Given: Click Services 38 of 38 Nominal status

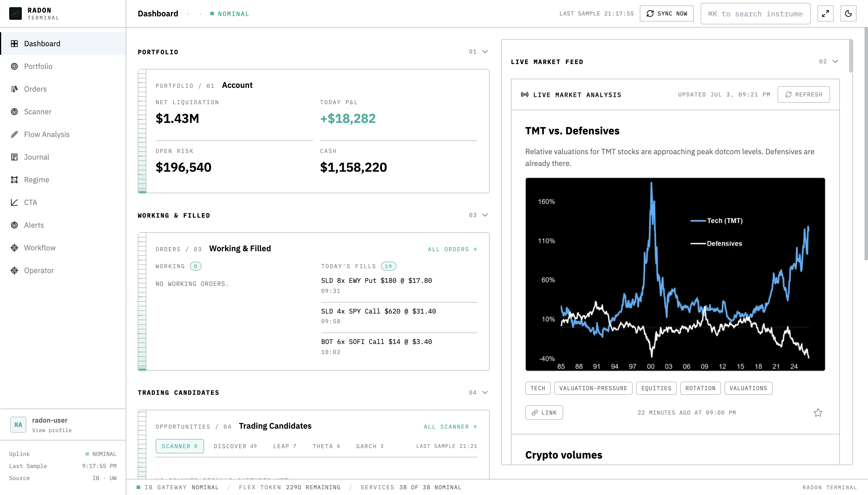Looking at the screenshot, I should (411, 487).
